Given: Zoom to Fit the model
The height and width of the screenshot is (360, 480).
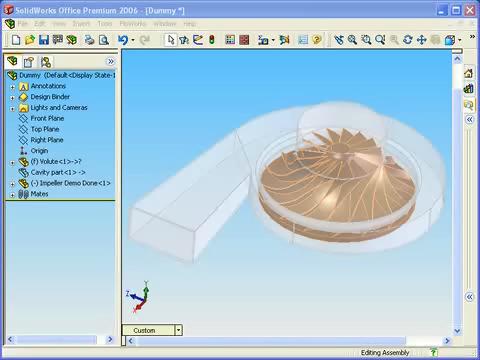Looking at the screenshot, I should pos(353,40).
